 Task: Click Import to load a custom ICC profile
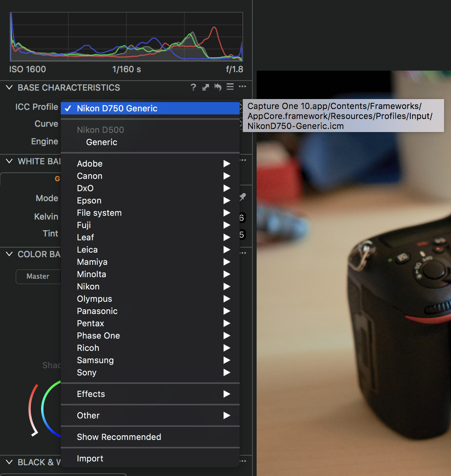point(90,458)
